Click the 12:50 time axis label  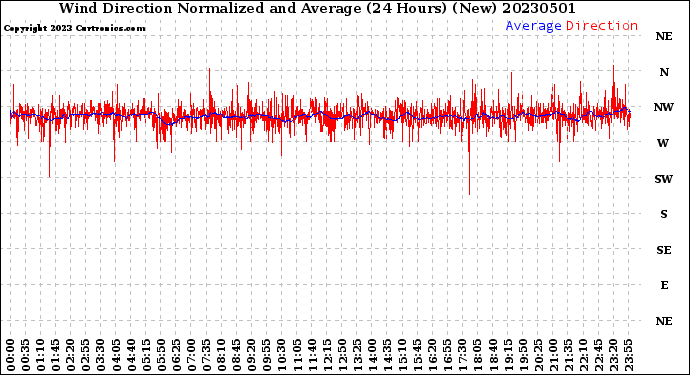(342, 355)
